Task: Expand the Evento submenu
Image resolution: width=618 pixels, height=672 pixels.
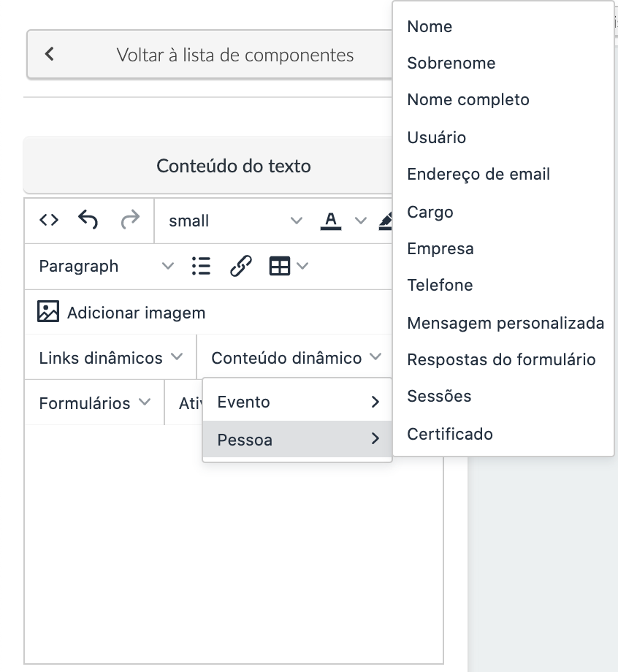Action: point(297,402)
